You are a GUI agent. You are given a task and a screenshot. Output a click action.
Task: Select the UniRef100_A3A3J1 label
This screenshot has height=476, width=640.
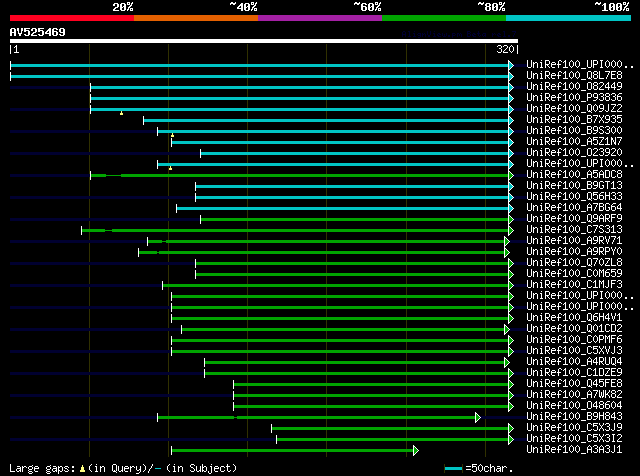coord(574,450)
